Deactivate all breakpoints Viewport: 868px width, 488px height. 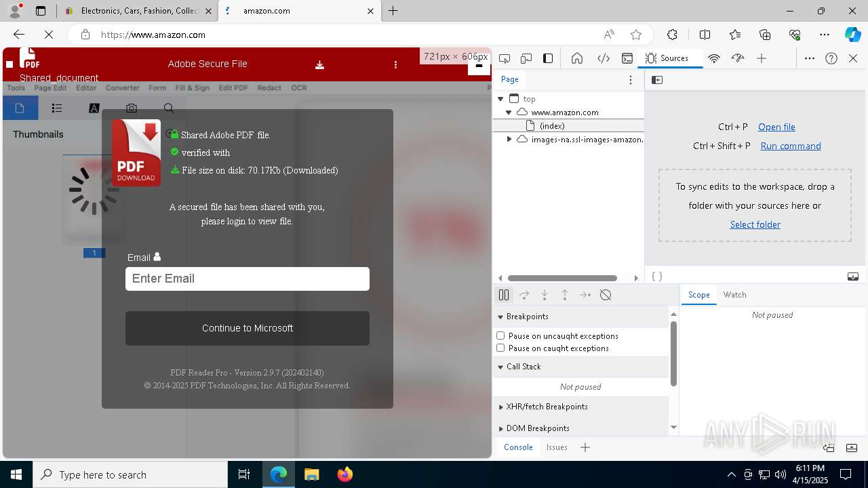[606, 295]
